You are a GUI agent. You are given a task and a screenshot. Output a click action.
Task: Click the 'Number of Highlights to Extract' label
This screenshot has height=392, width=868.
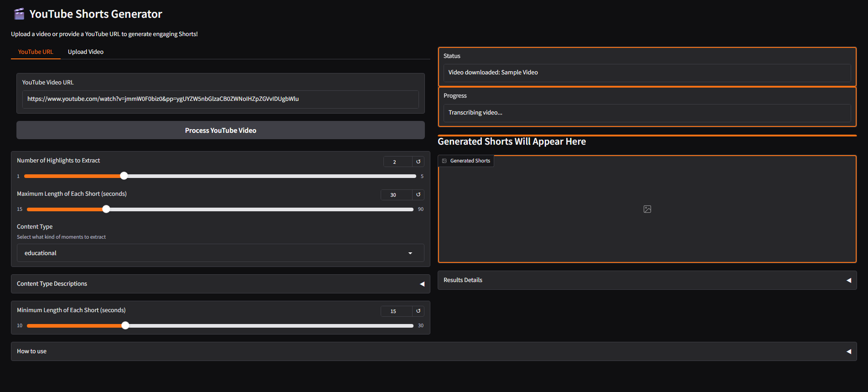[58, 161]
